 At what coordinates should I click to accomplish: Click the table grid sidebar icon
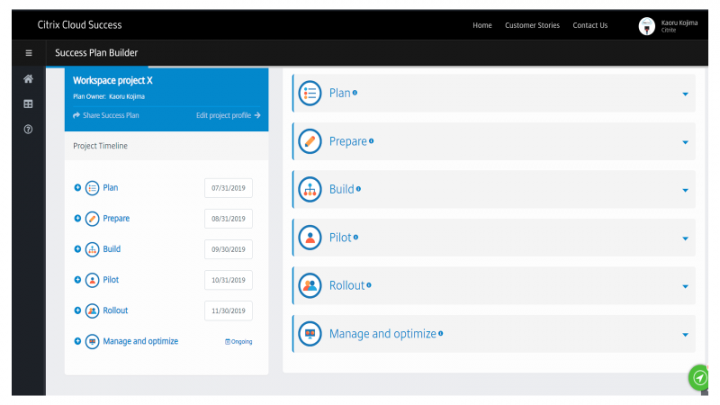pos(28,104)
